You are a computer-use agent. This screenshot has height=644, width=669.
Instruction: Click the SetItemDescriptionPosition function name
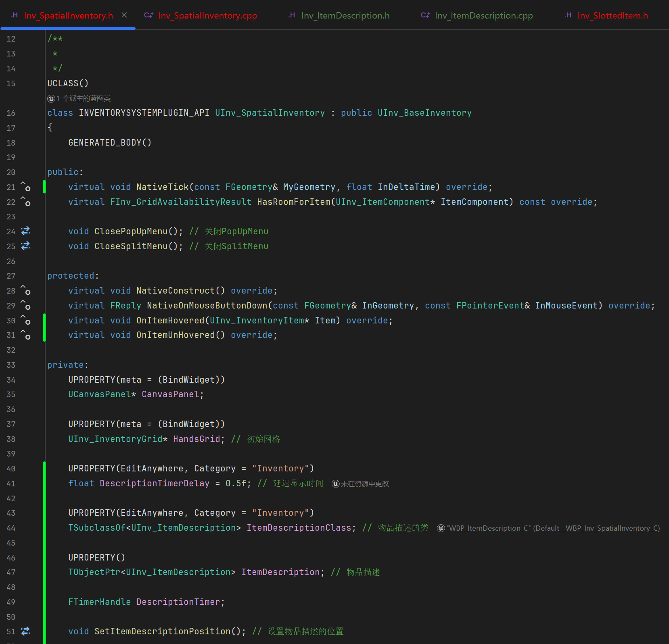click(x=163, y=631)
